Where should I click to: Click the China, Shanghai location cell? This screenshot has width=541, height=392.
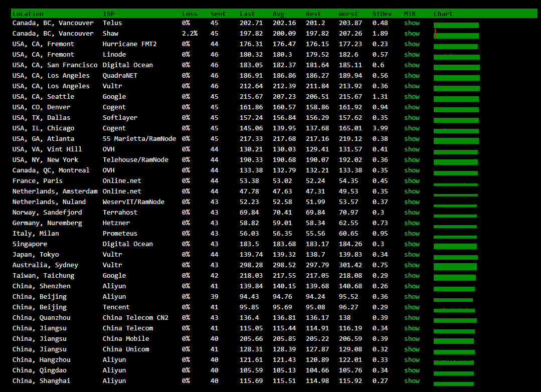41,381
